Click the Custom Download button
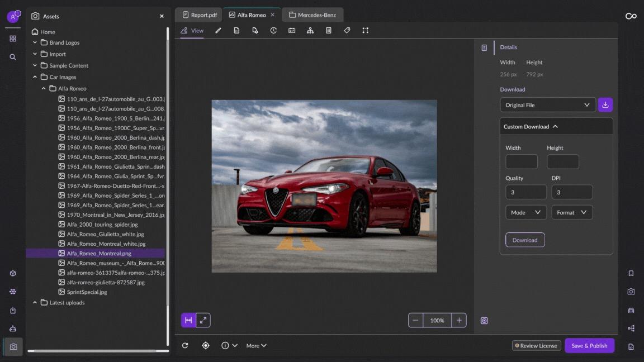Screen dimensions: 644x362 click(525, 240)
